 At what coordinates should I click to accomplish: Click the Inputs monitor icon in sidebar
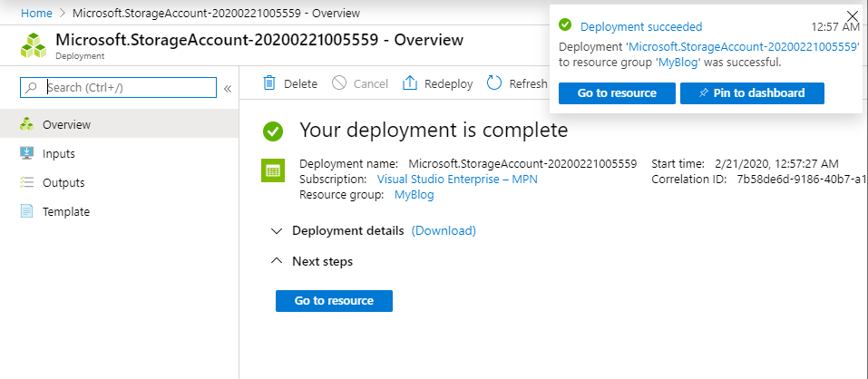coord(26,153)
